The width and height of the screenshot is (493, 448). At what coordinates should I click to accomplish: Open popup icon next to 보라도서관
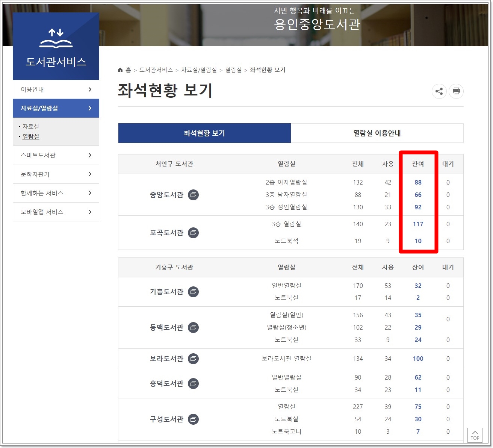pyautogui.click(x=193, y=359)
